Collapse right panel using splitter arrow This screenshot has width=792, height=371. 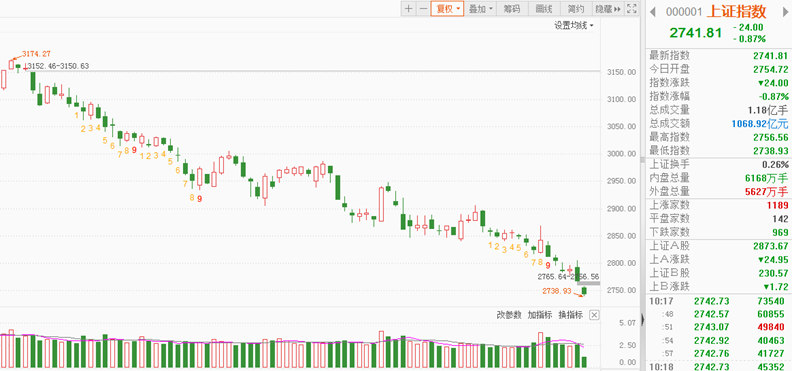tap(642, 320)
